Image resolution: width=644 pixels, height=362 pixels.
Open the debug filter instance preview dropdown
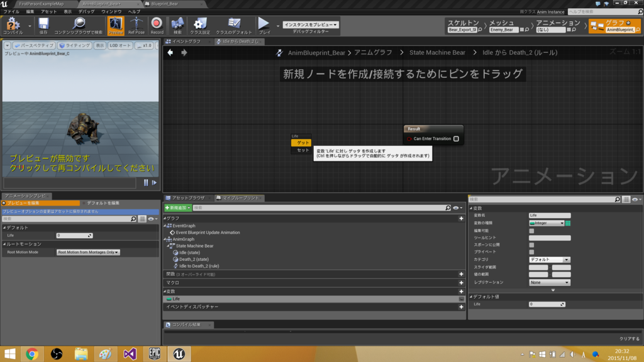[311, 25]
